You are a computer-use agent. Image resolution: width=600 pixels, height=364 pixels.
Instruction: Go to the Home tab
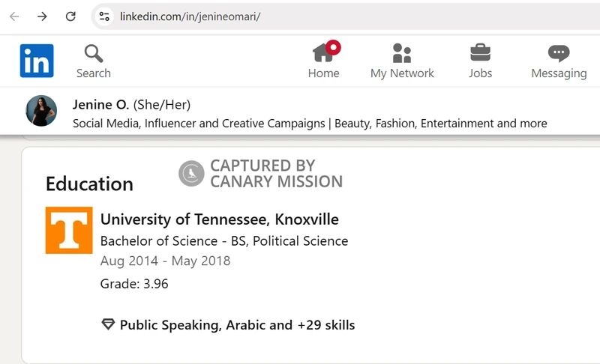[324, 61]
